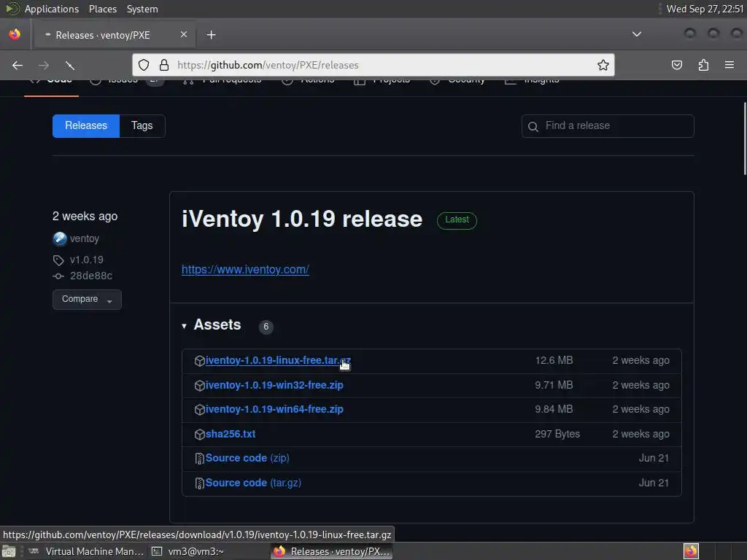Click the Latest badge
The width and height of the screenshot is (747, 560).
pos(457,220)
